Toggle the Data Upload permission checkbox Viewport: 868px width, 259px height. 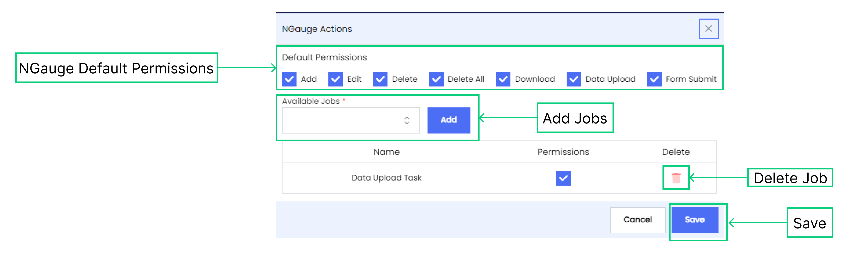pos(574,79)
